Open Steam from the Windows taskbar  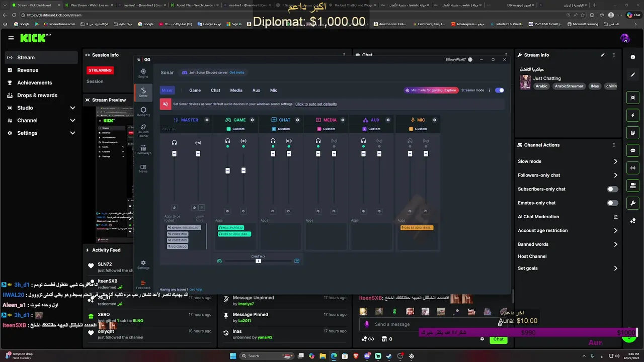click(x=389, y=356)
